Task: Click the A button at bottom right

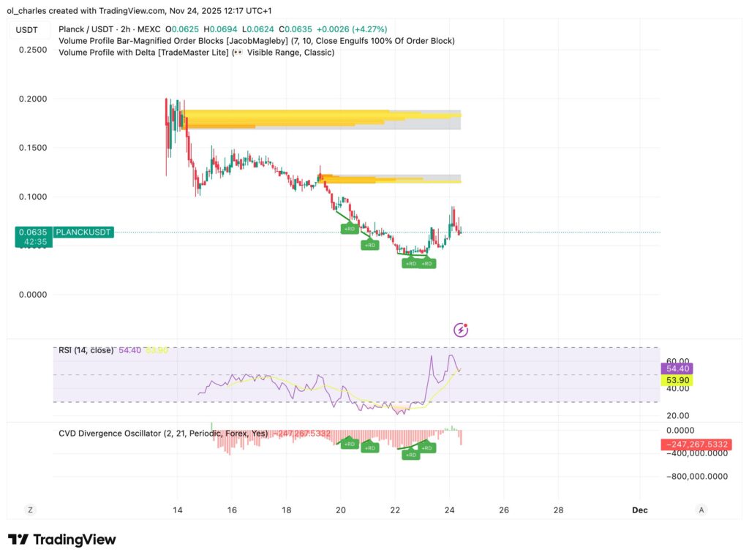Action: [x=701, y=510]
